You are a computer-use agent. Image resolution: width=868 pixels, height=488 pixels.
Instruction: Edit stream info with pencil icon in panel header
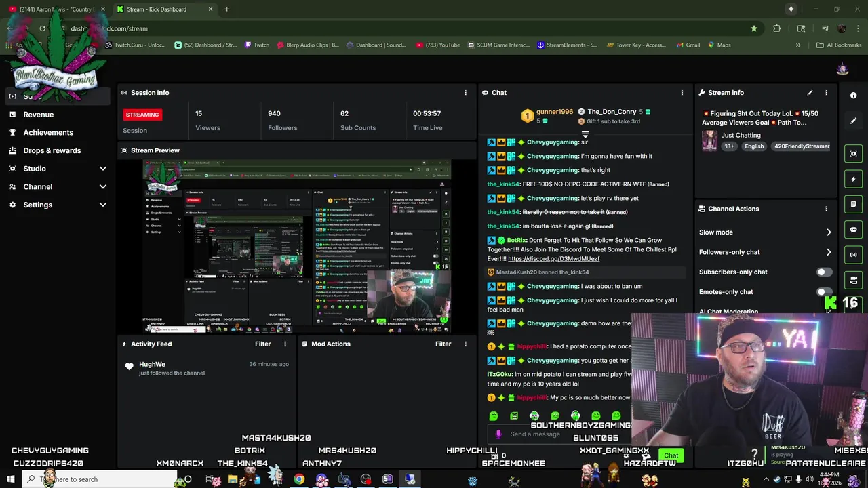click(810, 93)
